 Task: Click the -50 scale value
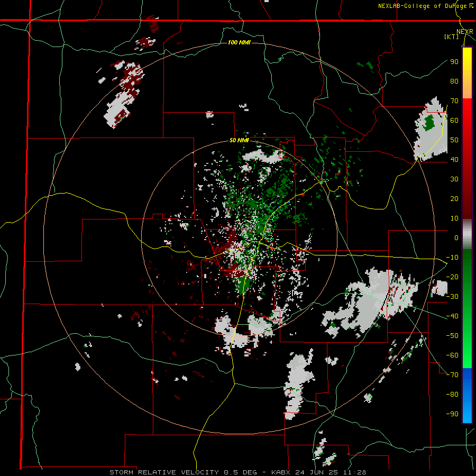click(452, 336)
